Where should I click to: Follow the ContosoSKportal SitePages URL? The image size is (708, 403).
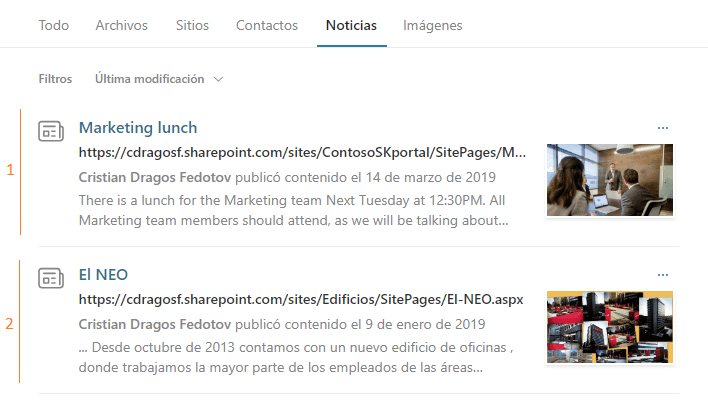302,153
